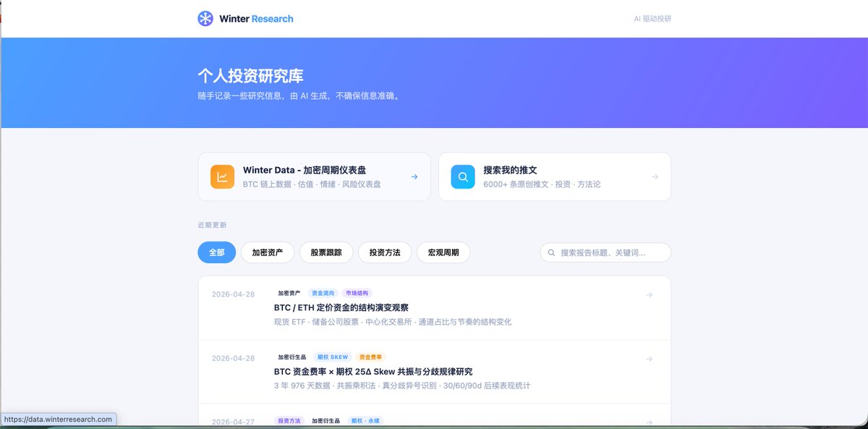Click the arrow on the 搜索我的推文 card
Image resolution: width=868 pixels, height=429 pixels.
(655, 177)
